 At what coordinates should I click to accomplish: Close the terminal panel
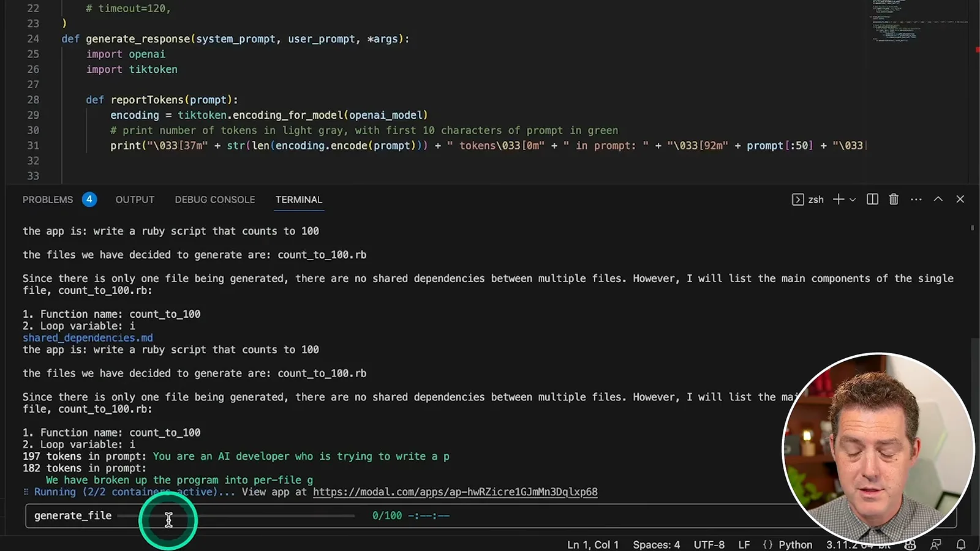(x=960, y=199)
